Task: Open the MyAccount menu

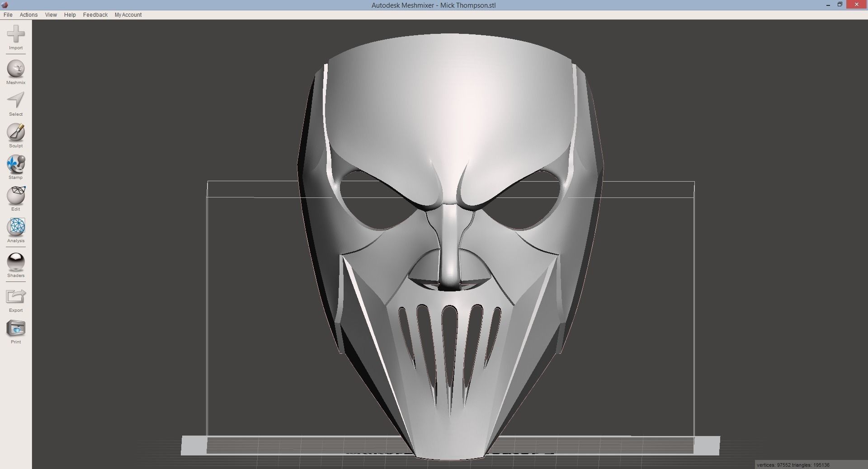Action: click(128, 15)
